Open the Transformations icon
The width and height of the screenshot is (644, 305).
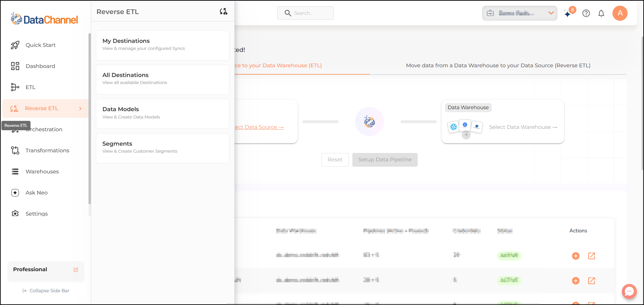[x=15, y=150]
